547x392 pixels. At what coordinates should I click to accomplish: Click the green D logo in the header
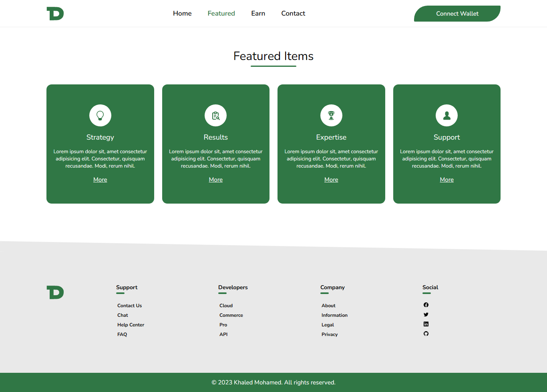pos(55,13)
